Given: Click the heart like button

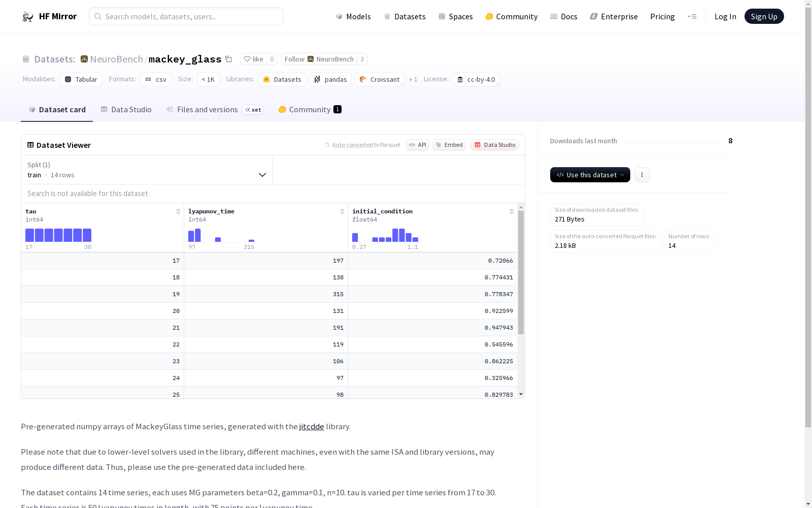Looking at the screenshot, I should (253, 59).
